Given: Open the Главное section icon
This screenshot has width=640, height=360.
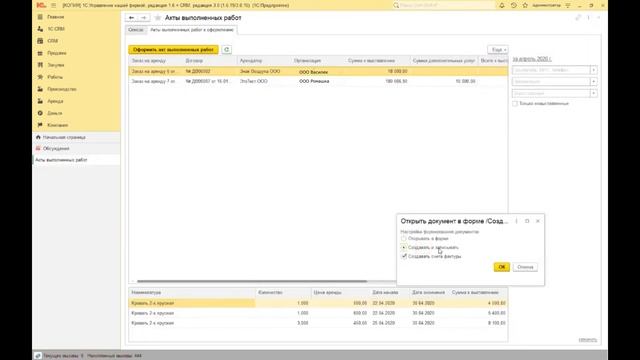Looking at the screenshot, I should click(40, 17).
